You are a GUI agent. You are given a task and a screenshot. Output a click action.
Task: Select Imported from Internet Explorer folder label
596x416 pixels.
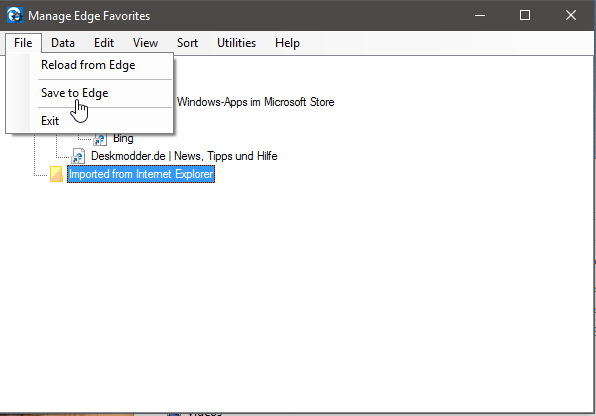click(141, 174)
